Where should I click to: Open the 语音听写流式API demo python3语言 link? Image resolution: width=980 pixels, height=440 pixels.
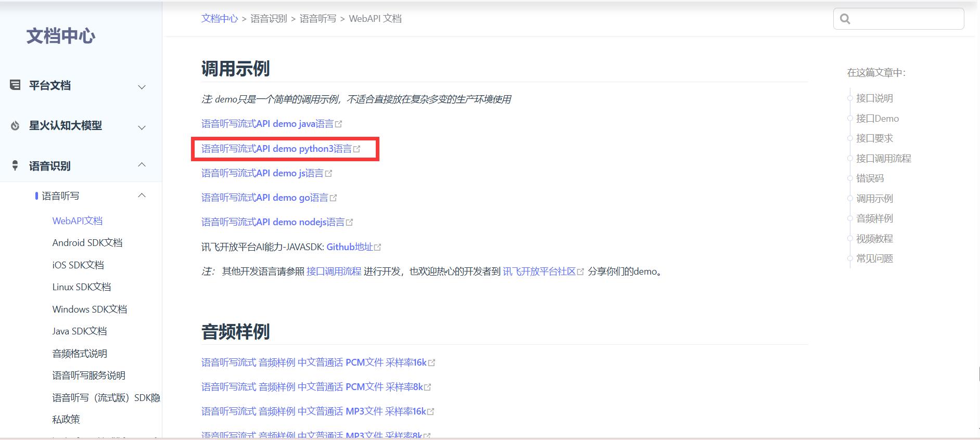(x=276, y=149)
